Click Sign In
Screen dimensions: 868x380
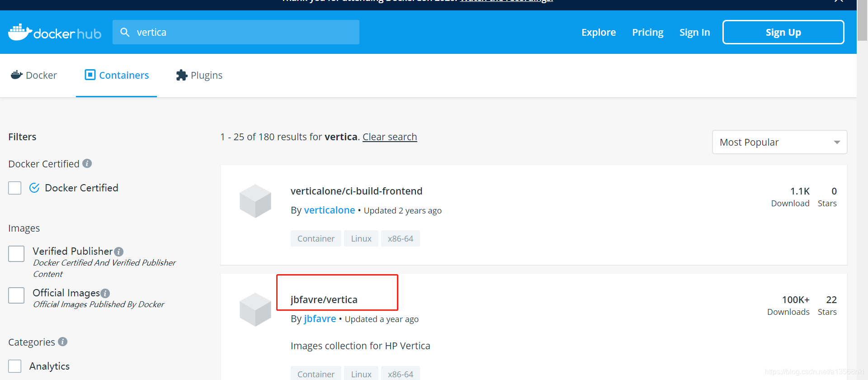pos(695,33)
